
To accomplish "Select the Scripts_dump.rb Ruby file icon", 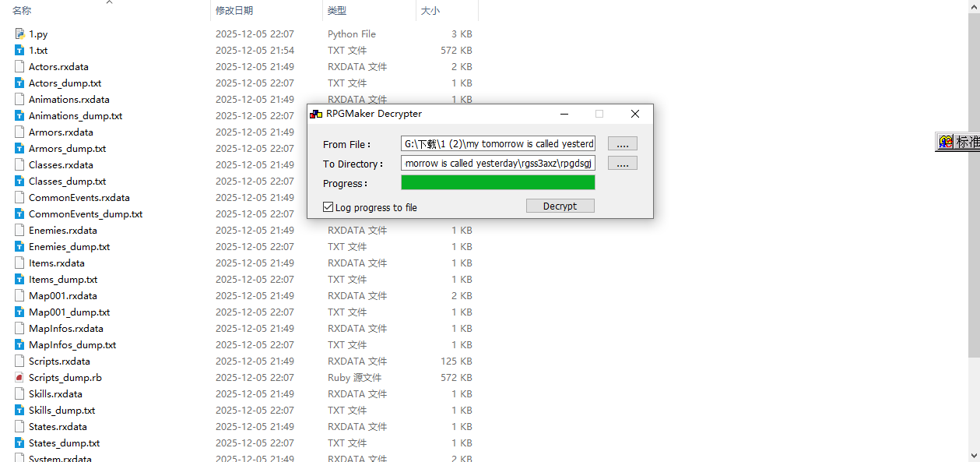I will 19,377.
